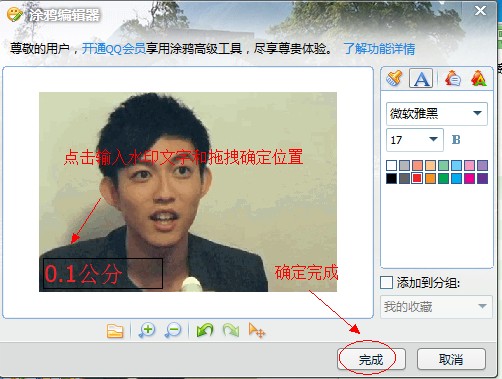This screenshot has width=502, height=379.
Task: Select the text tool marked A
Action: (421, 79)
